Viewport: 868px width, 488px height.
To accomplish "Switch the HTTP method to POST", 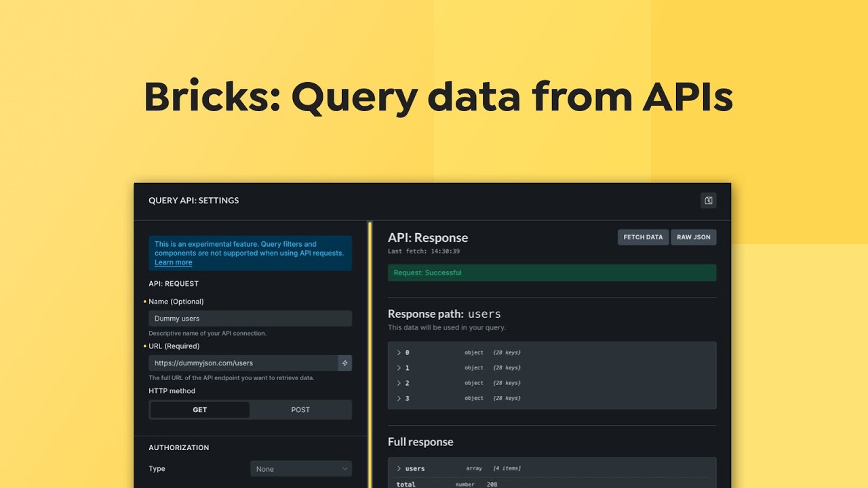I will (x=300, y=409).
